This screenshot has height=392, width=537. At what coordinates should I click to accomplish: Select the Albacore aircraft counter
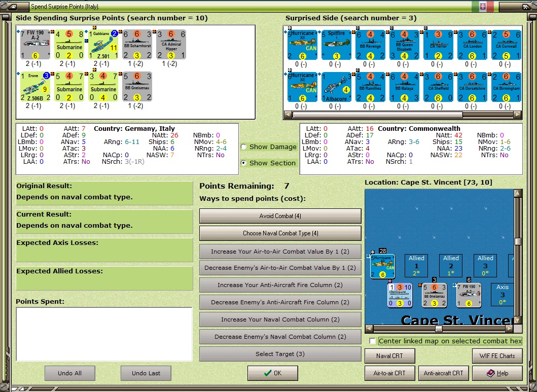pos(336,87)
